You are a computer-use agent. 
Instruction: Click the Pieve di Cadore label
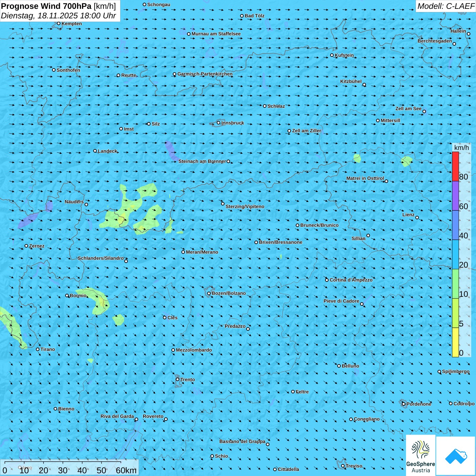click(341, 301)
